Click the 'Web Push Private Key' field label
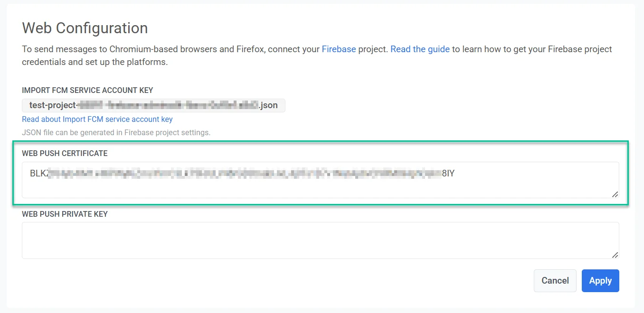This screenshot has width=644, height=313. pos(65,214)
